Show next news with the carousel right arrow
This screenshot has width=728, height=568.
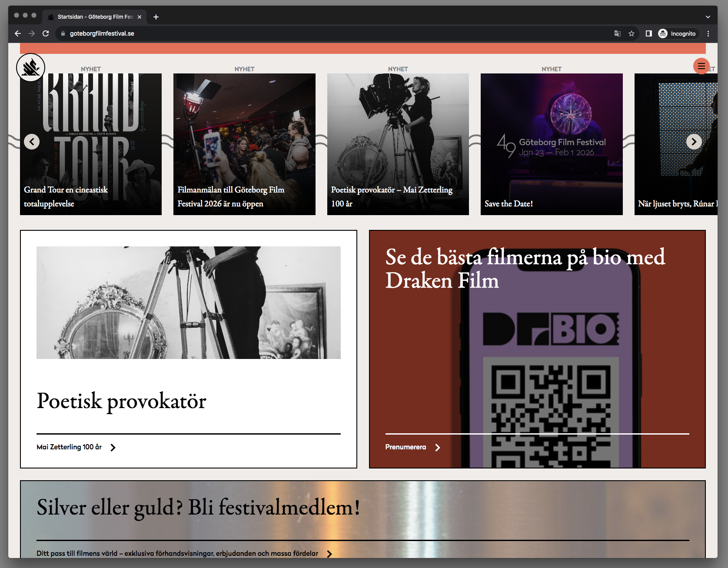tap(694, 141)
